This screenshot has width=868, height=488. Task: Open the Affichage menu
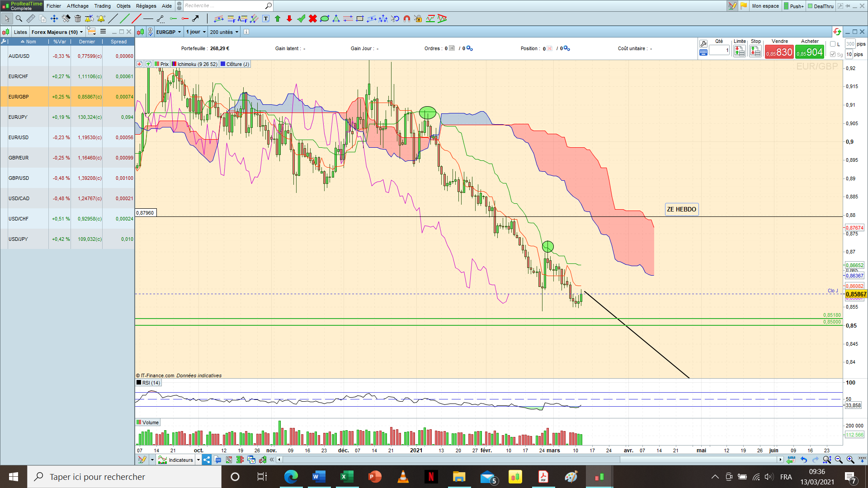click(x=78, y=6)
